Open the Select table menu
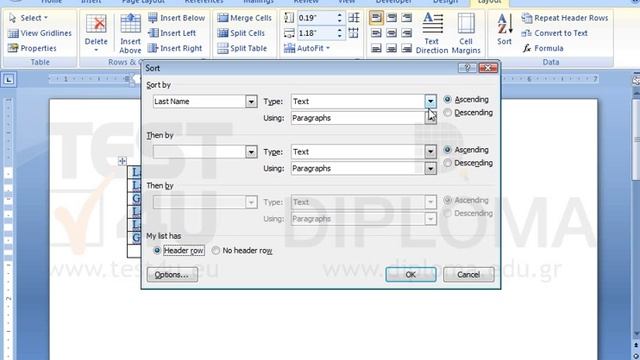 tap(28, 18)
